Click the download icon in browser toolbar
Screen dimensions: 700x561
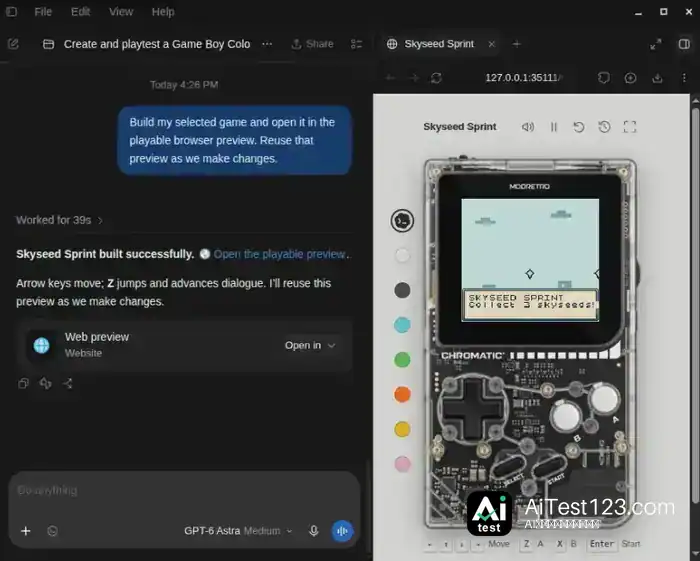[x=657, y=78]
